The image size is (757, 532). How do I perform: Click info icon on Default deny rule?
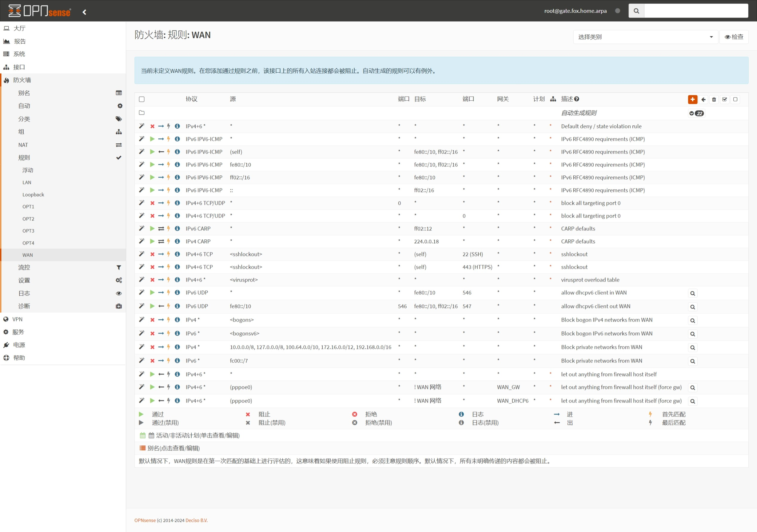pos(177,126)
